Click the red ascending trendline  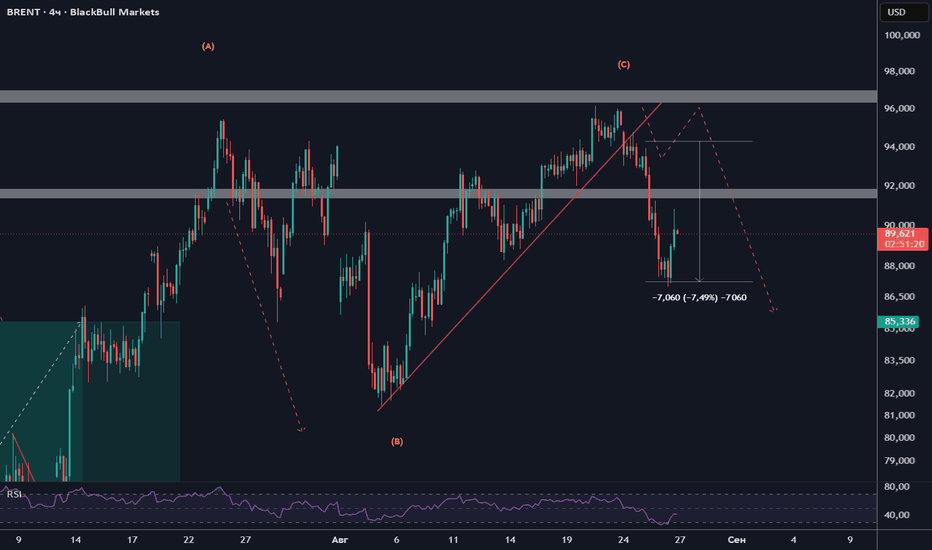pos(520,256)
